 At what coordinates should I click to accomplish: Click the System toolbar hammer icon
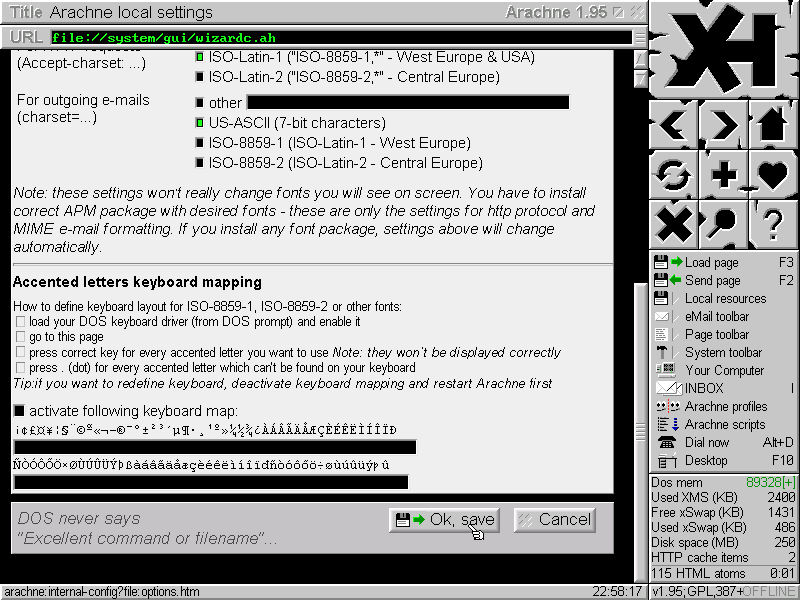[x=661, y=352]
